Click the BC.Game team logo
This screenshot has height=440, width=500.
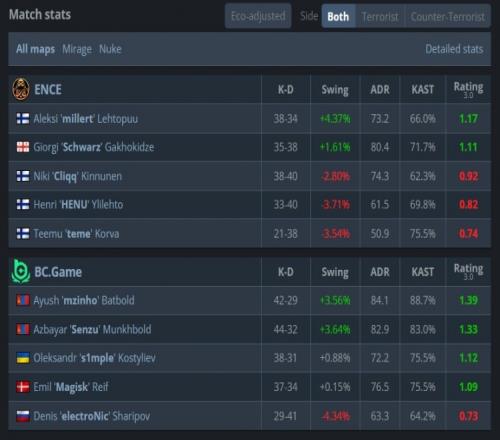(21, 272)
